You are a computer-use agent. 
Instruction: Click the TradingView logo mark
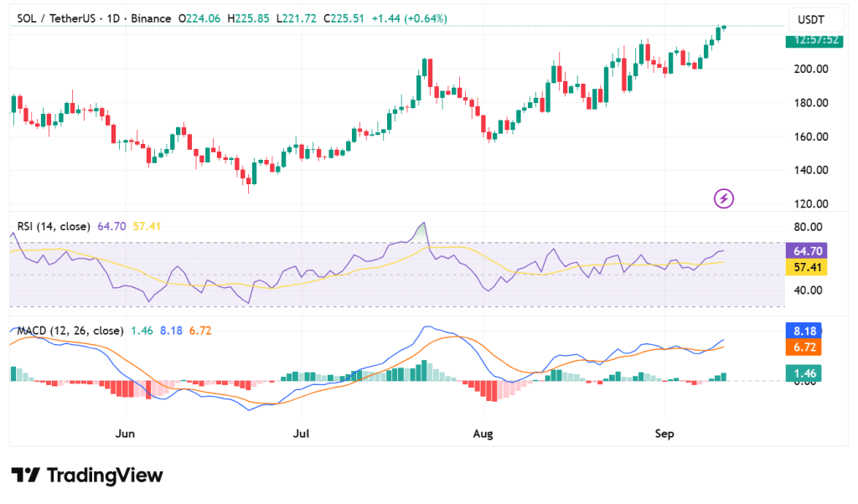(x=25, y=476)
